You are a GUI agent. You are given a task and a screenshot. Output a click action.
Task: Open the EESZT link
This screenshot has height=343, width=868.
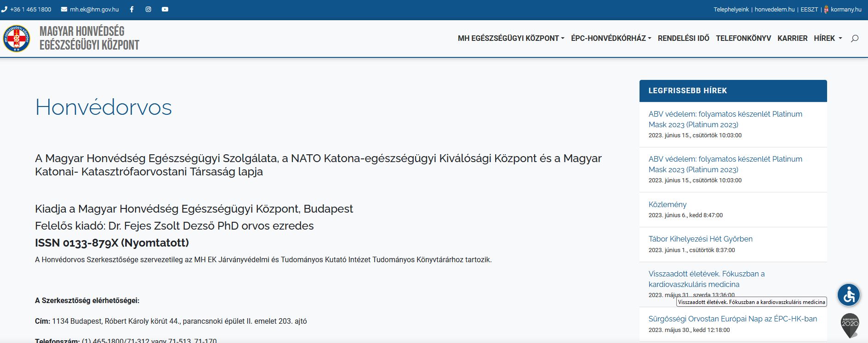809,10
